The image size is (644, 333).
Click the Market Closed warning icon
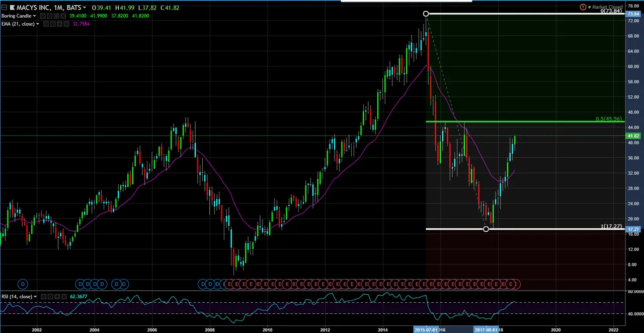583,7
